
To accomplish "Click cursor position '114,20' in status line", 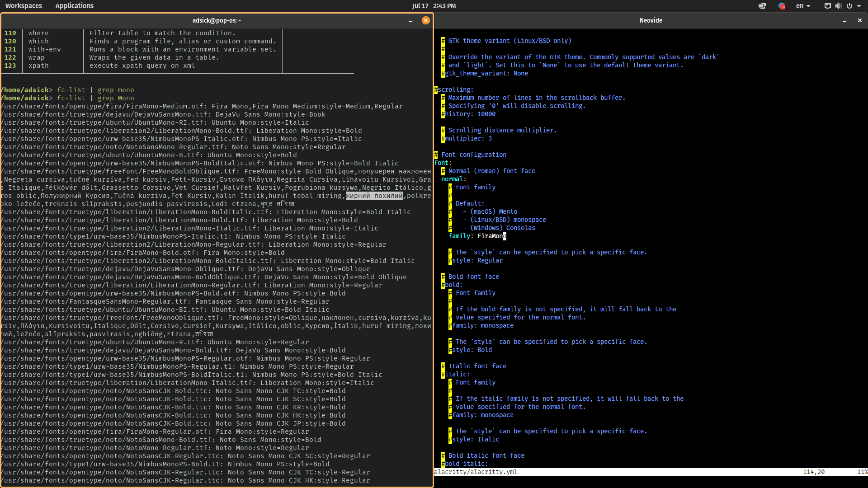I will [814, 472].
